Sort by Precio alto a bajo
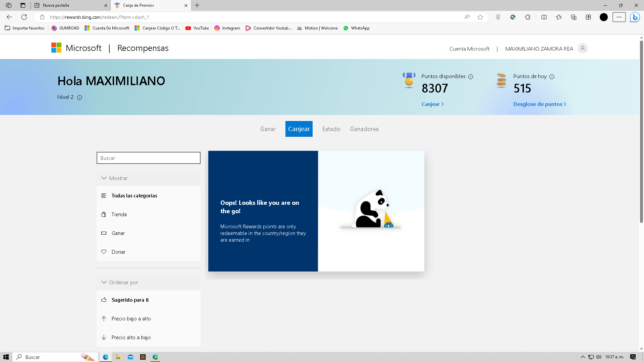Image resolution: width=644 pixels, height=362 pixels. click(149, 338)
